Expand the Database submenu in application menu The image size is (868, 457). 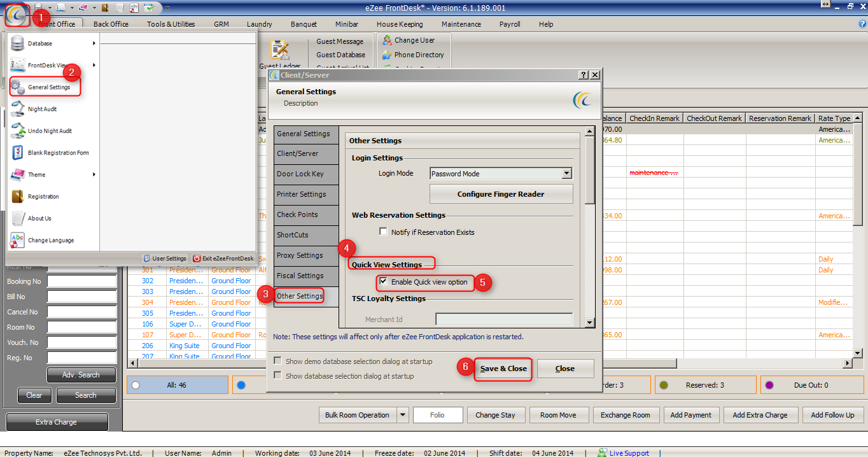pos(94,43)
